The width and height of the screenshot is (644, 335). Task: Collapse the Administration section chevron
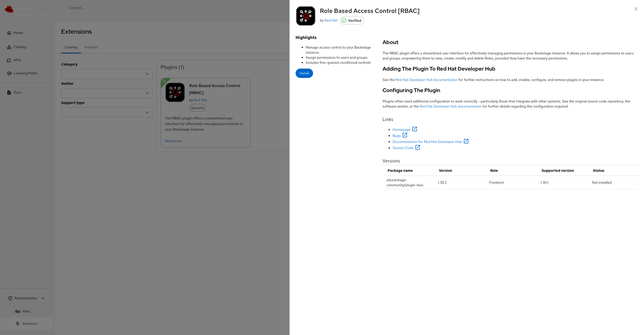click(x=43, y=298)
